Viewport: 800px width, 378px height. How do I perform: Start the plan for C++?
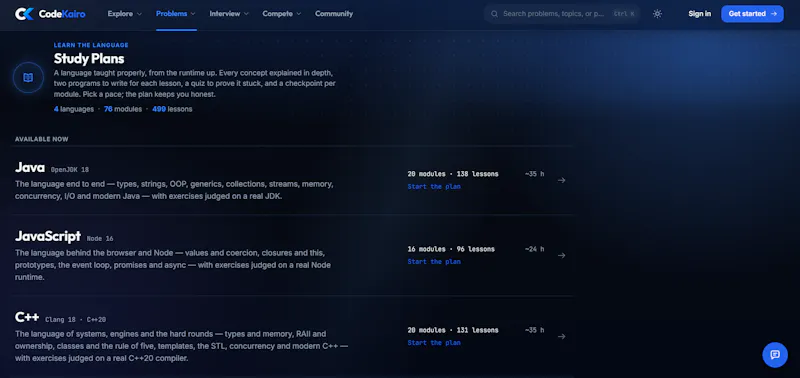coord(434,343)
